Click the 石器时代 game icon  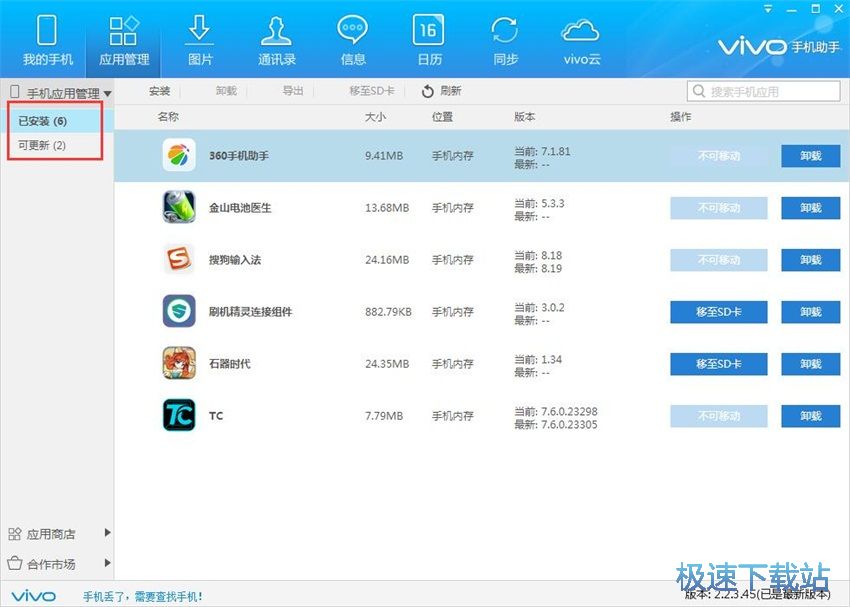pyautogui.click(x=179, y=363)
